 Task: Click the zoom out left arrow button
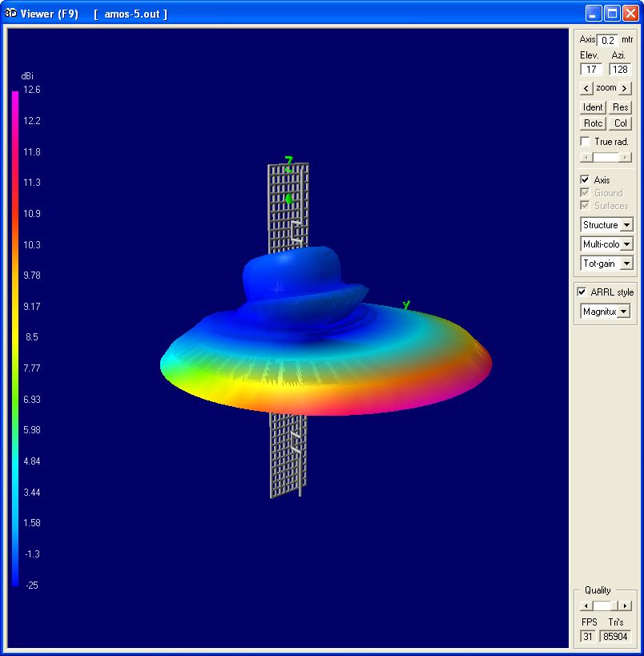[x=586, y=88]
